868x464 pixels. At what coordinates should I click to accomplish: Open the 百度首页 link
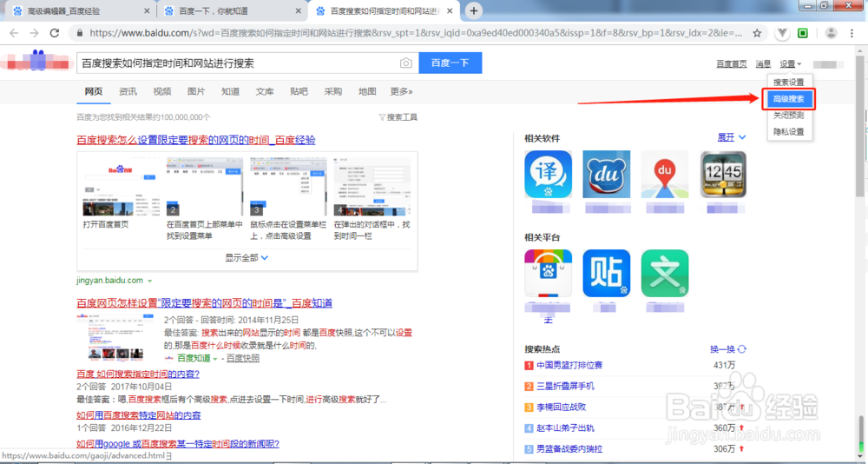click(x=731, y=63)
